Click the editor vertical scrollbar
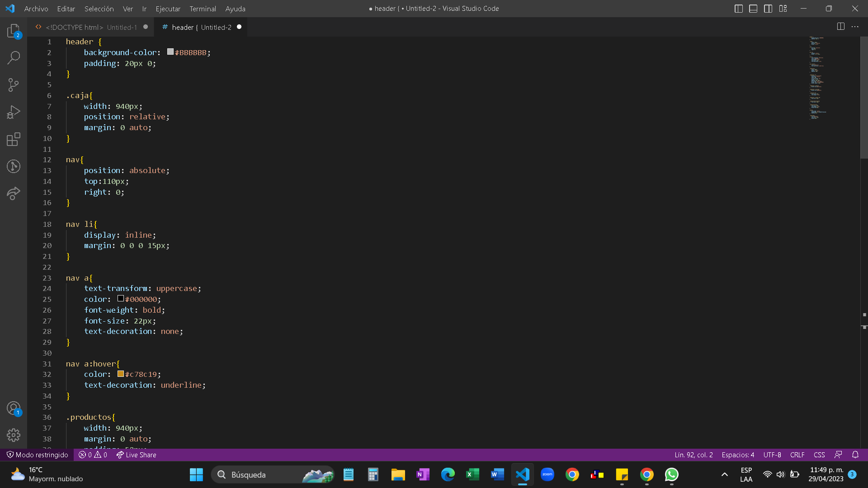This screenshot has width=868, height=488. (864, 97)
